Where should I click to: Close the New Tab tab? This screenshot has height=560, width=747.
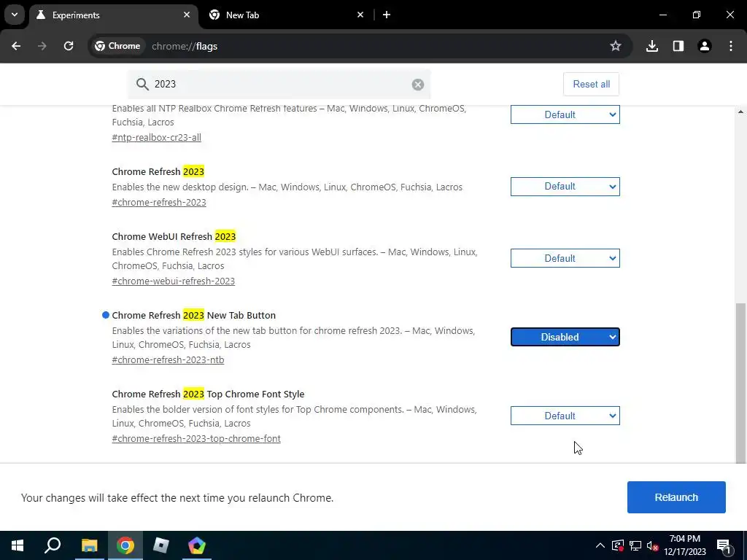click(360, 15)
